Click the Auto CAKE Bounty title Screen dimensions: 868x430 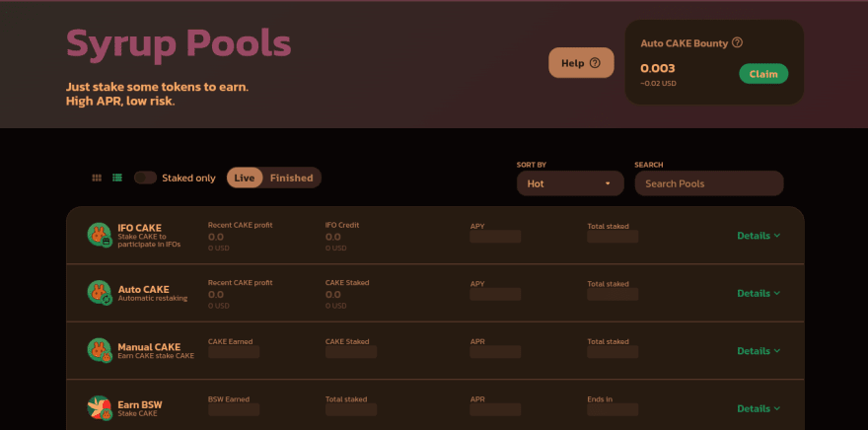685,43
